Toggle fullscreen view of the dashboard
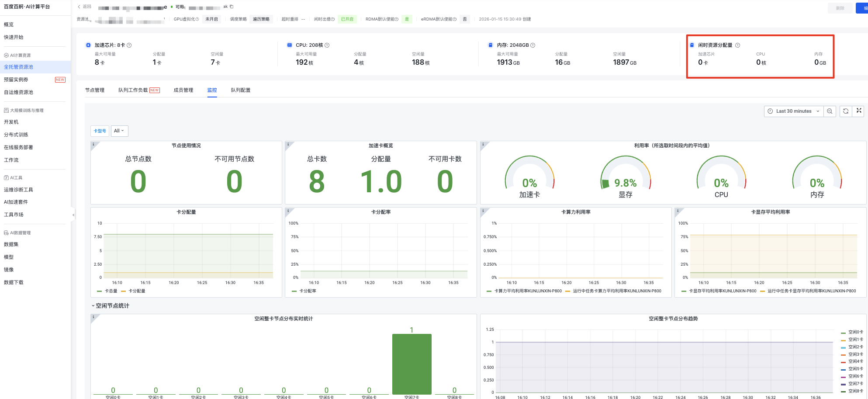 859,111
